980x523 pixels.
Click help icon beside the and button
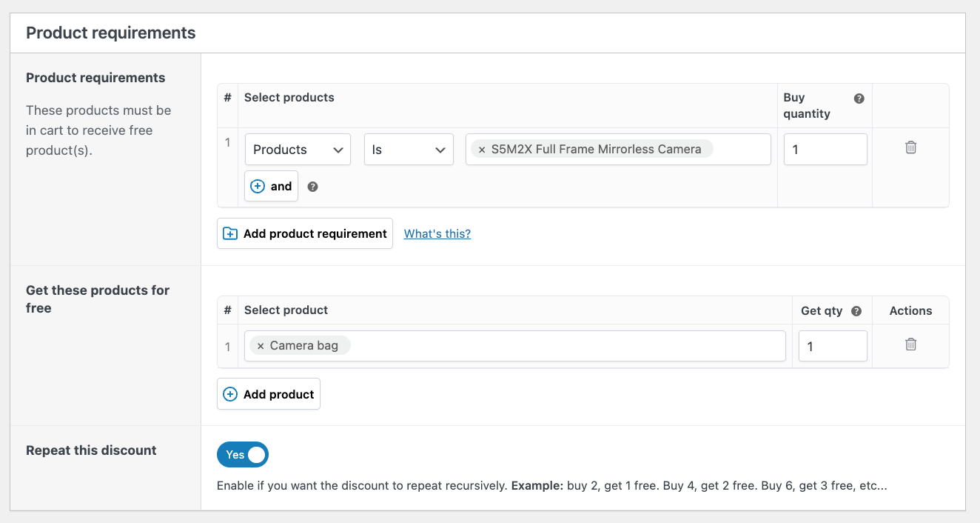pyautogui.click(x=312, y=187)
